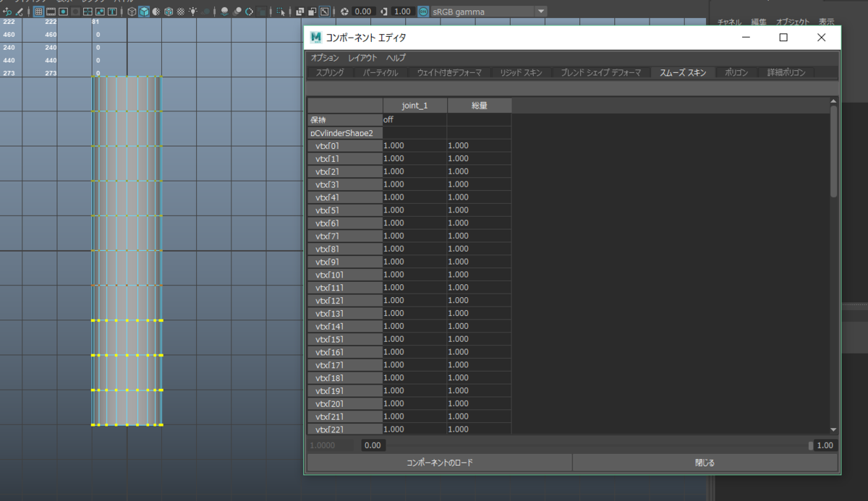Screen dimensions: 868x501
Task: Toggle screen space ambient occlusion icon
Action: pyautogui.click(x=225, y=12)
